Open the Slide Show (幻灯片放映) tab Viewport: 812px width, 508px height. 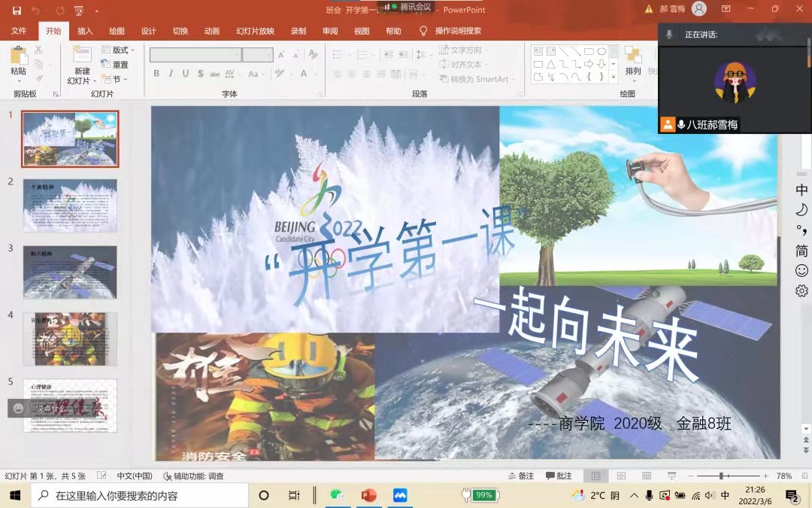[x=255, y=31]
